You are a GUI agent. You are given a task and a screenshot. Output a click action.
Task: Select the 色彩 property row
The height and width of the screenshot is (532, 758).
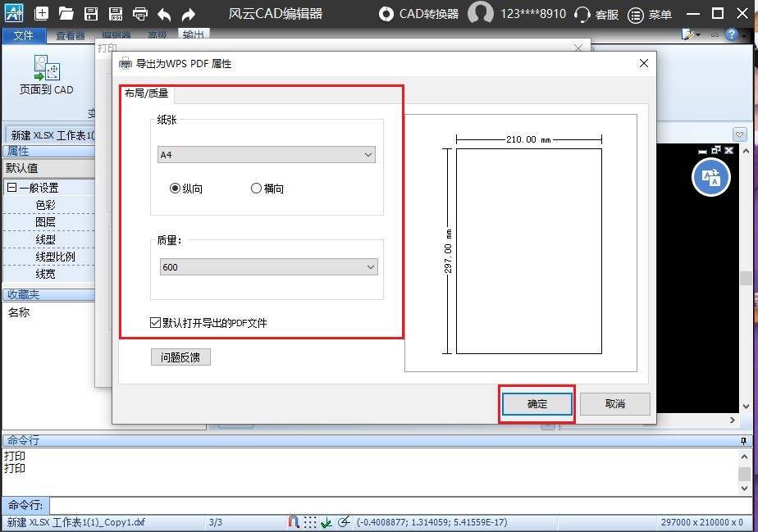point(48,205)
